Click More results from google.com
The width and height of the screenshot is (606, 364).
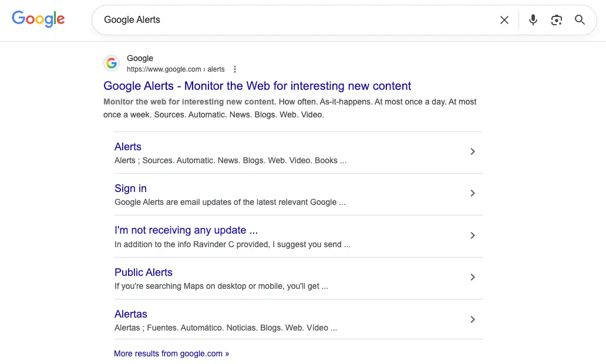171,353
